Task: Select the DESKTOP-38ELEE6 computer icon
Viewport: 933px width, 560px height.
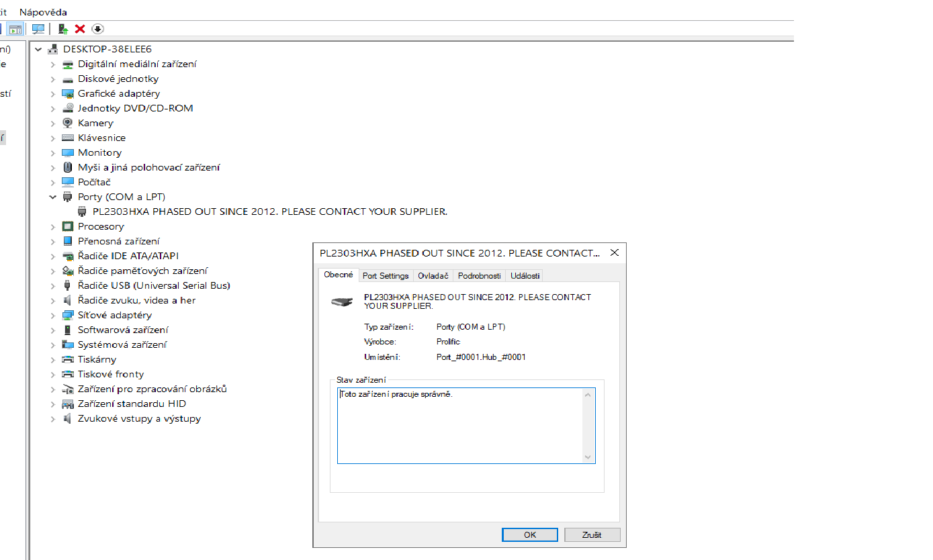Action: [x=53, y=49]
